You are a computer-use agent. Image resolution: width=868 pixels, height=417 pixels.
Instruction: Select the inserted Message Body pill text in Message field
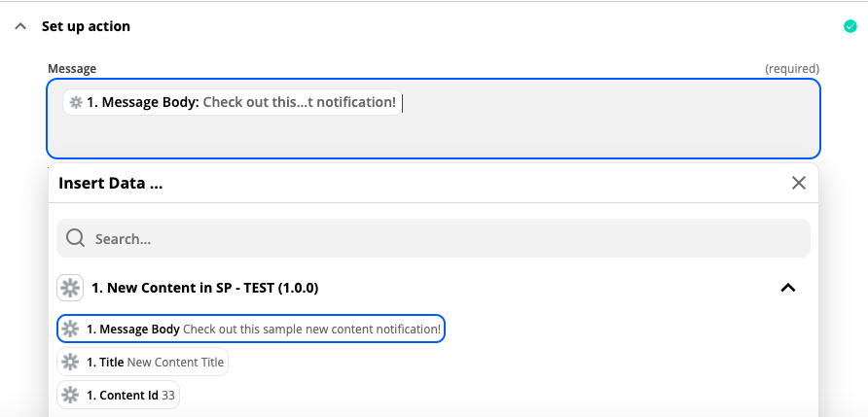[241, 102]
